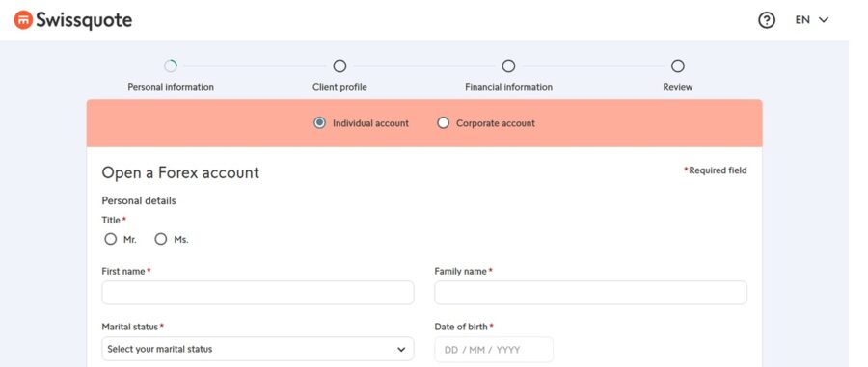
Task: Open the marital status dropdown
Action: [x=258, y=350]
